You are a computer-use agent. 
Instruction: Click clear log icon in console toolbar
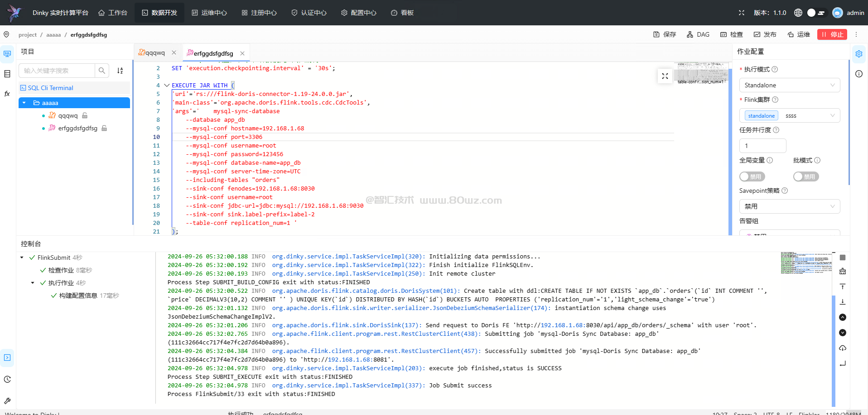pyautogui.click(x=843, y=271)
